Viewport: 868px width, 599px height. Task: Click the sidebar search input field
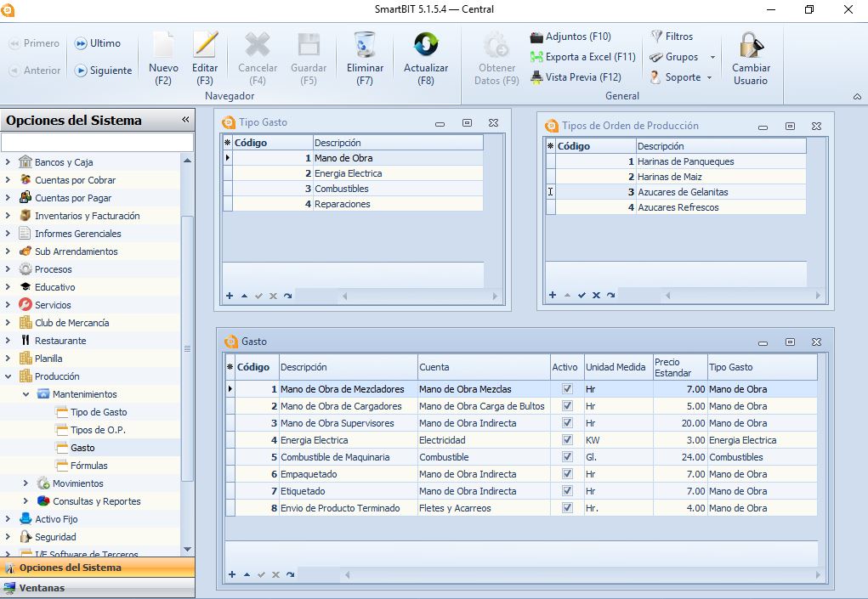click(x=98, y=142)
